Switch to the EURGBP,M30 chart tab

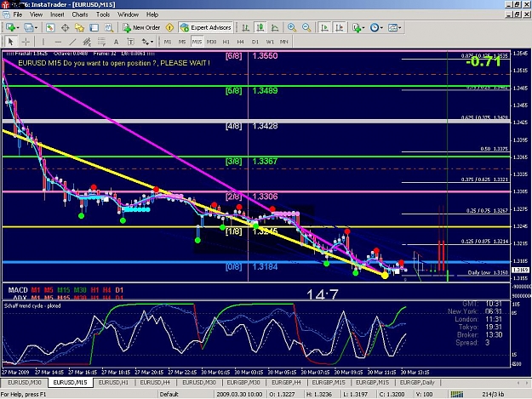243,382
